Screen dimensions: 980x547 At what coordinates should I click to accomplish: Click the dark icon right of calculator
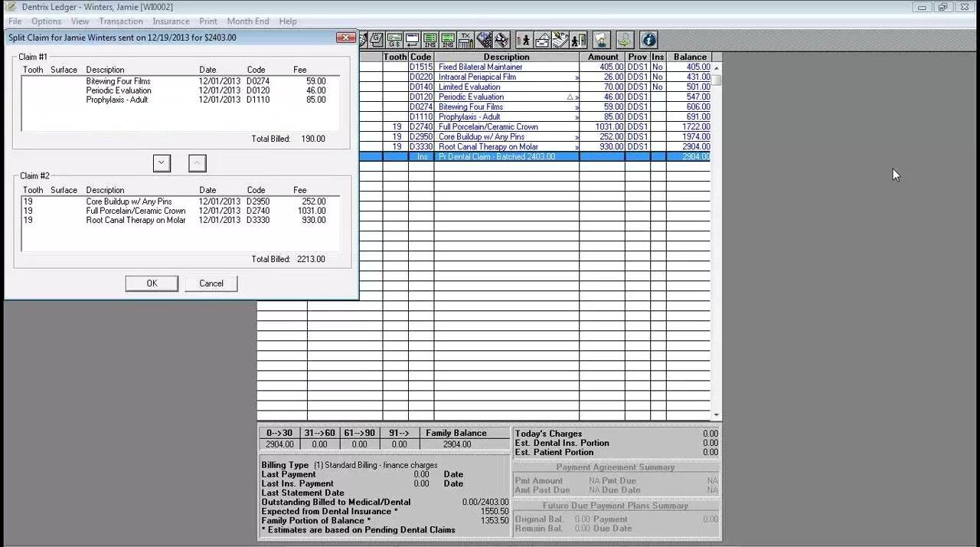(x=501, y=40)
